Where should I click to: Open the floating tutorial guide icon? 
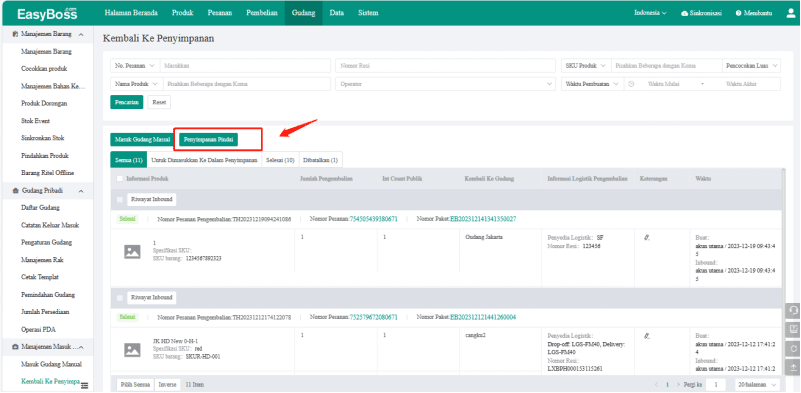pyautogui.click(x=793, y=330)
